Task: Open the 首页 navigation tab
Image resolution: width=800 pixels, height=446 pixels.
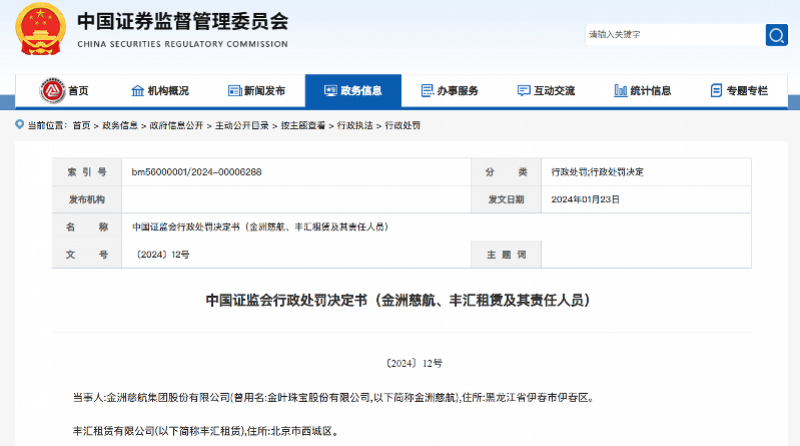Action: (63, 91)
